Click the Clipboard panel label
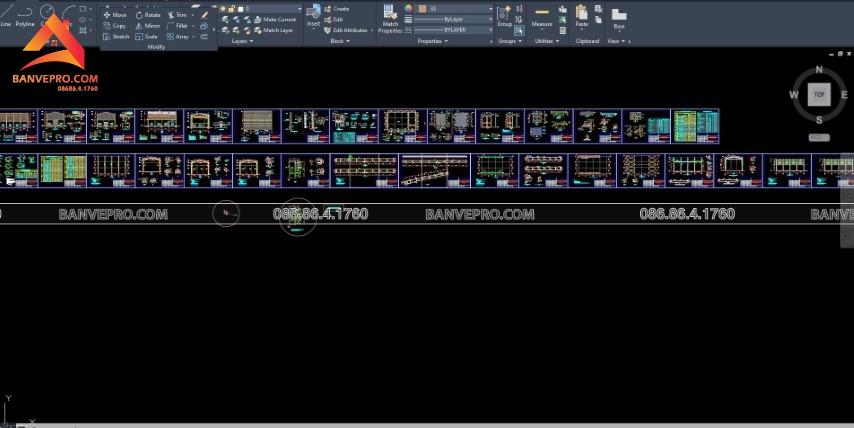This screenshot has width=854, height=428. point(587,41)
